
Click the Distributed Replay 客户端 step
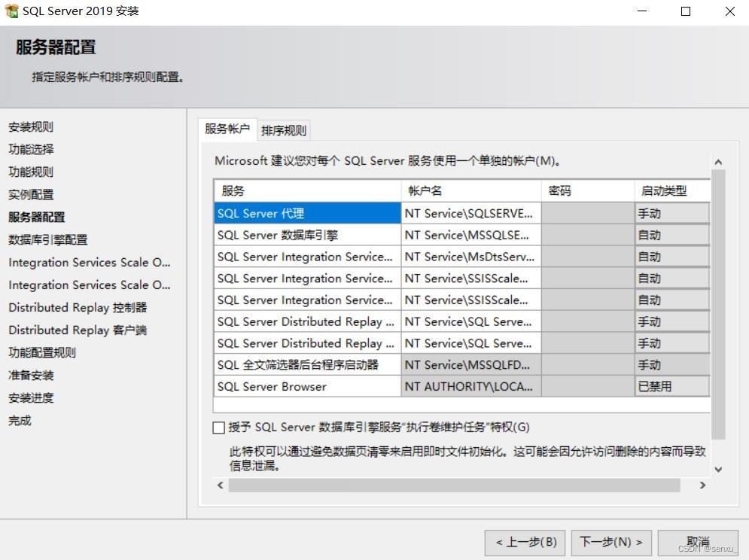(78, 330)
